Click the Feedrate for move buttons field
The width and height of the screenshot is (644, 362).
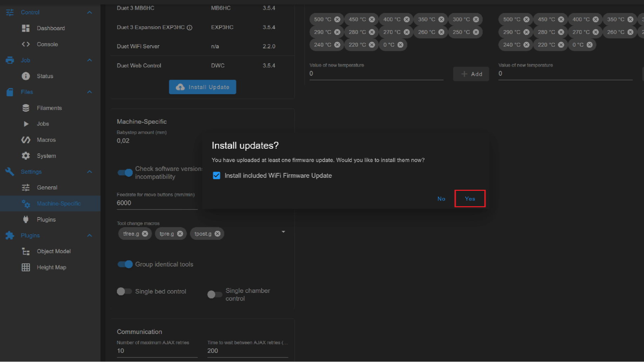tap(157, 203)
